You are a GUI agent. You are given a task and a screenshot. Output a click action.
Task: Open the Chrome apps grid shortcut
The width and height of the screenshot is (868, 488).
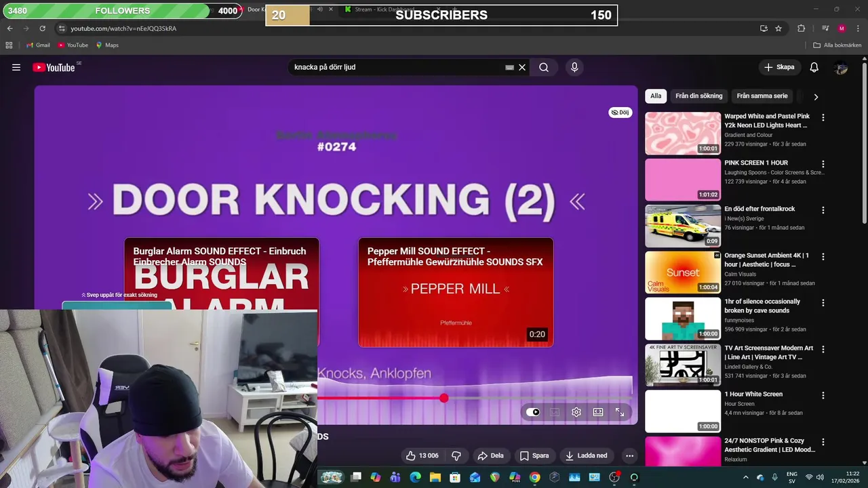click(9, 45)
